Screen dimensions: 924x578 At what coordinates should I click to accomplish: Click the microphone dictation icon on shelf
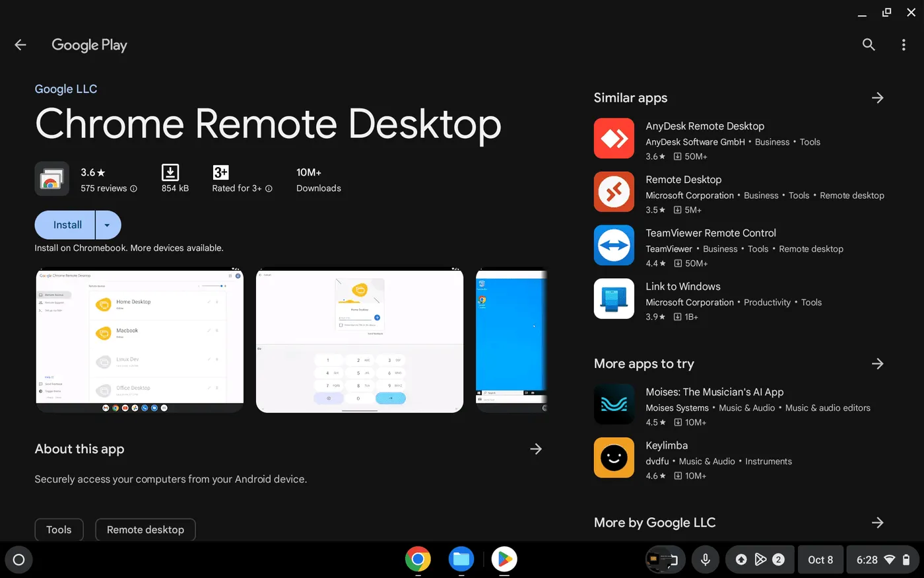706,560
